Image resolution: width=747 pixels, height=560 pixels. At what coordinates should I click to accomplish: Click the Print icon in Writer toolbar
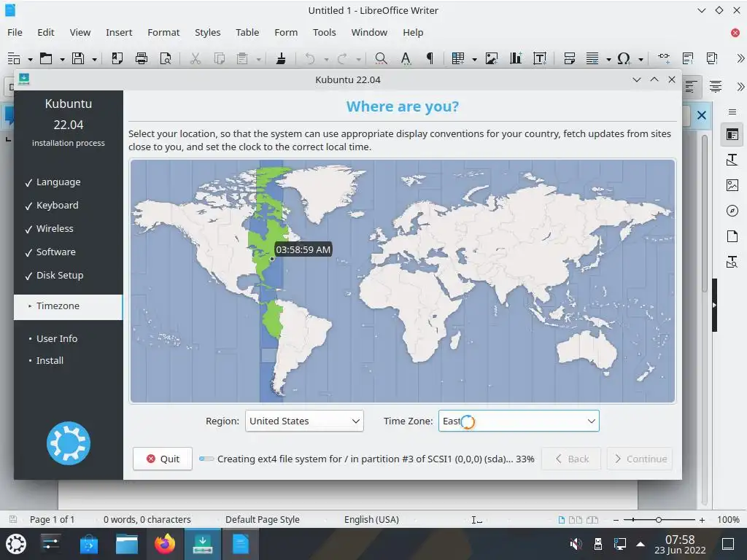[x=142, y=58]
